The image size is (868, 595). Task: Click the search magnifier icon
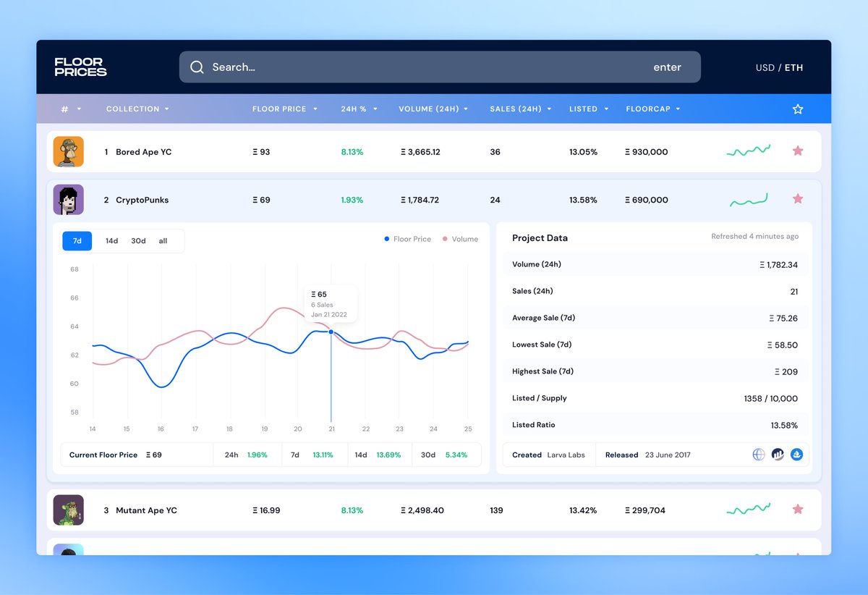[x=197, y=67]
